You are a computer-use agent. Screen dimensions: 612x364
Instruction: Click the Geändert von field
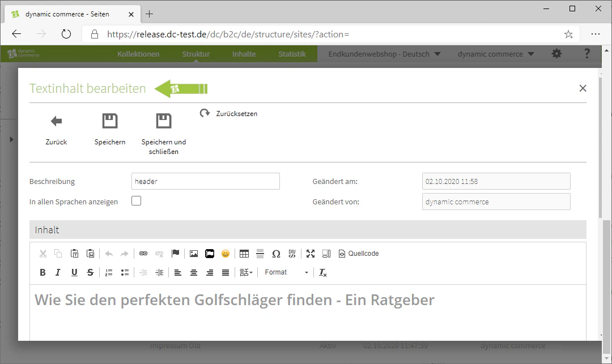pos(496,202)
